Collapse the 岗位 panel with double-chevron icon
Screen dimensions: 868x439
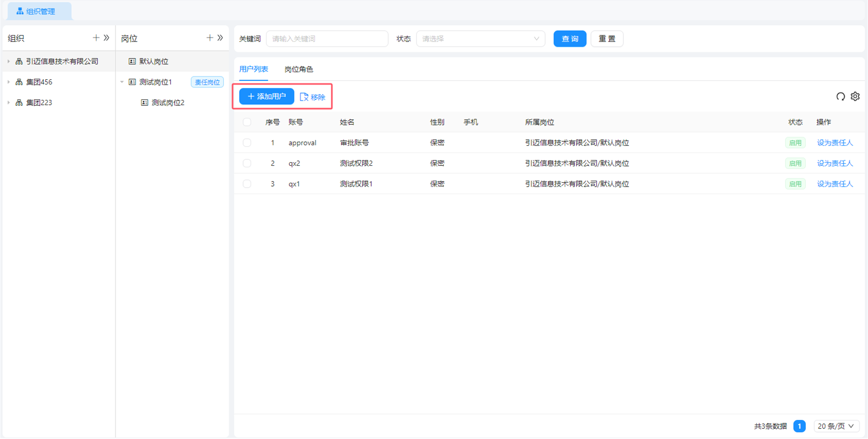click(220, 38)
